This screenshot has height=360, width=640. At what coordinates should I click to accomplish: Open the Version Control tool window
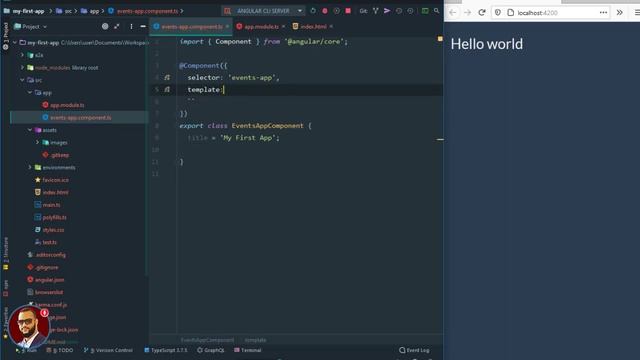pos(108,350)
